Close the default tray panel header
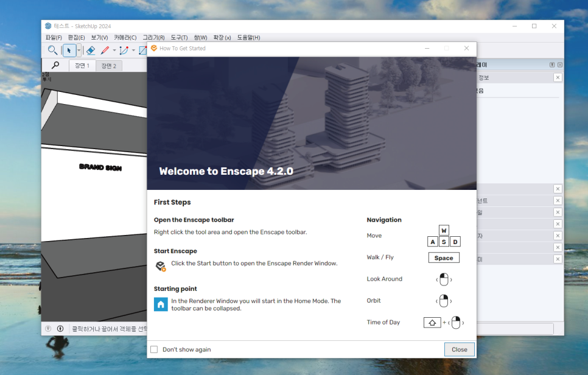The height and width of the screenshot is (375, 588). click(x=560, y=65)
